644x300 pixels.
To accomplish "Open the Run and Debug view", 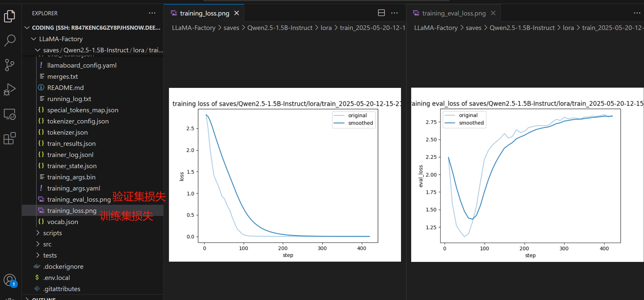I will [10, 89].
